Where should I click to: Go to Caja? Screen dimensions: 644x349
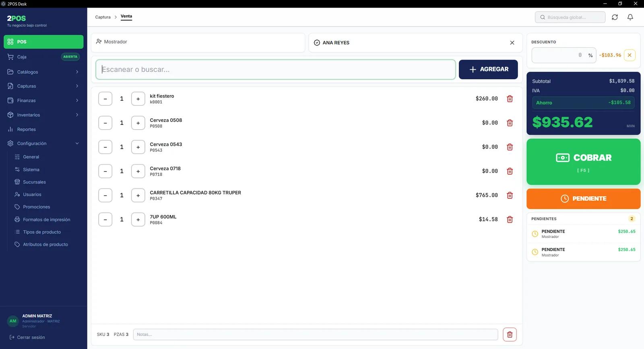(43, 57)
